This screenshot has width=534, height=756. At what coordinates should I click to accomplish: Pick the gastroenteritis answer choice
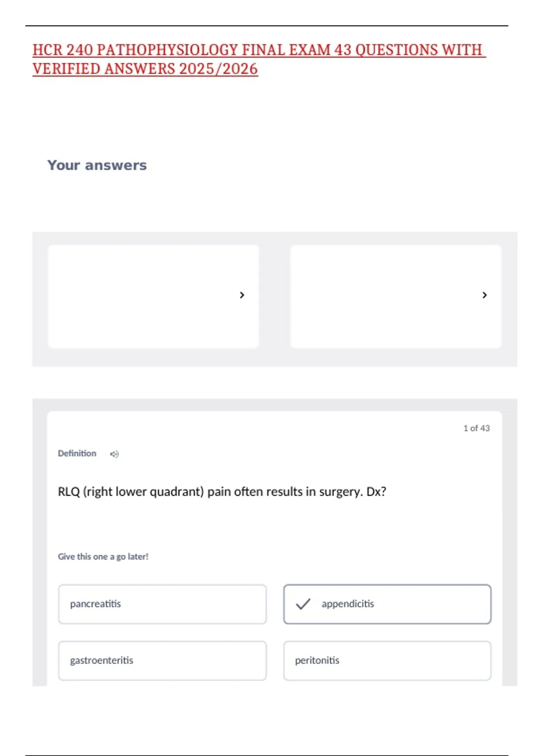162,660
